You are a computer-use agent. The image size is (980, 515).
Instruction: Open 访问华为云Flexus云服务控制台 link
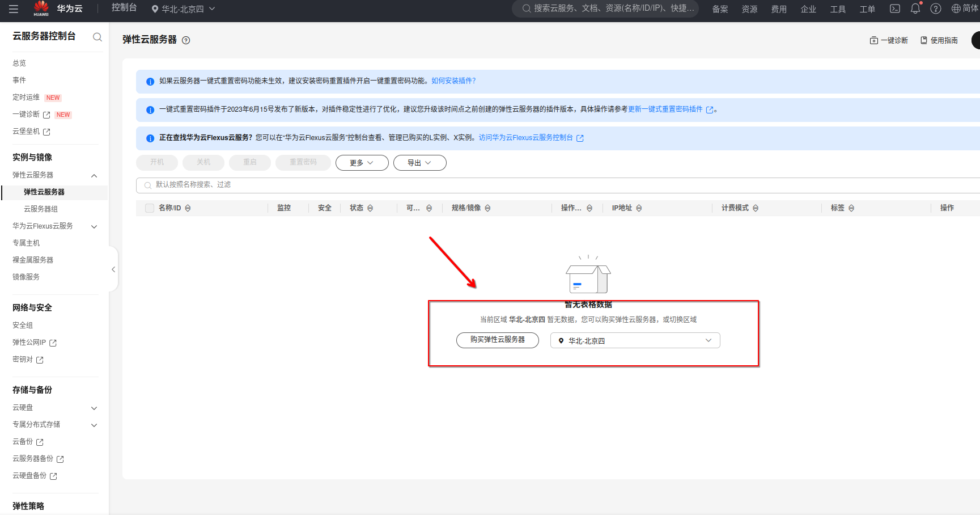531,138
